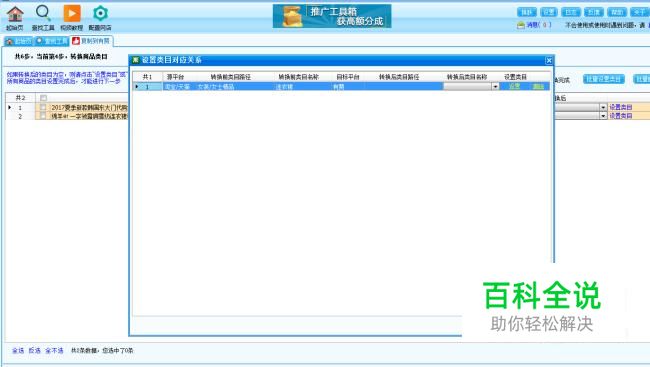Click the 转换后类目名称 column header
Viewport: 650px width, 367px height.
click(466, 77)
